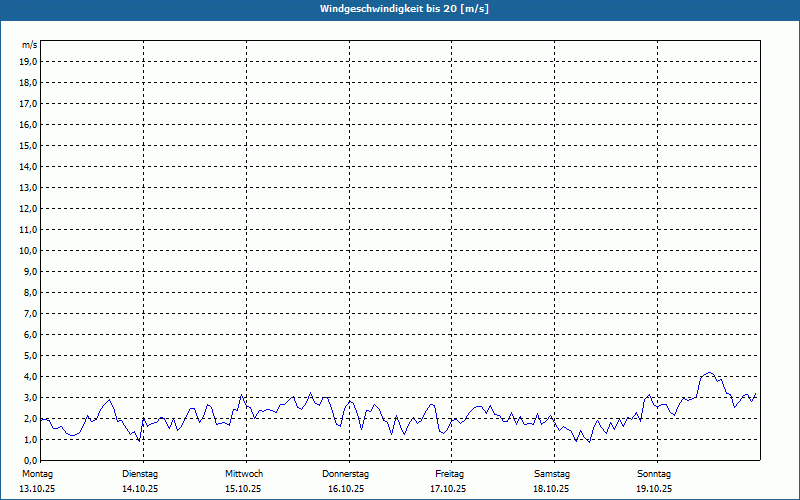Click the 0,0 y-axis value

coord(29,460)
